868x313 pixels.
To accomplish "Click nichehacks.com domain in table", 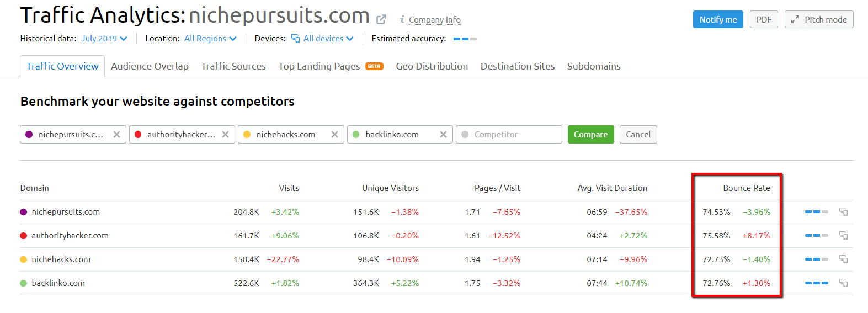I will pyautogui.click(x=61, y=259).
